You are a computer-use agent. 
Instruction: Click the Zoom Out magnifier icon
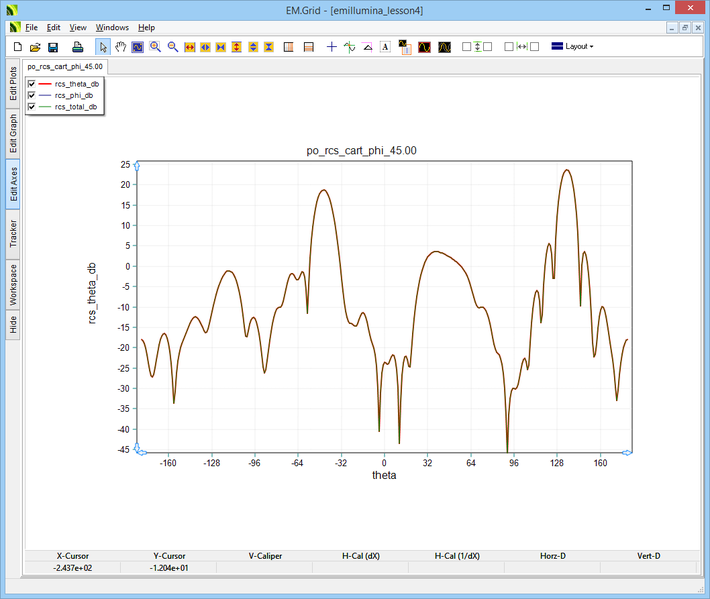point(172,47)
